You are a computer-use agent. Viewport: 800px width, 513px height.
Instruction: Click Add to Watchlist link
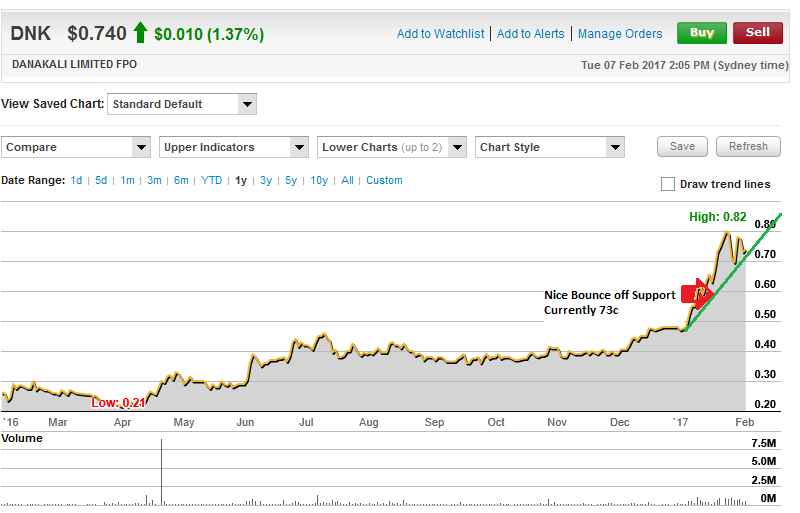[440, 34]
